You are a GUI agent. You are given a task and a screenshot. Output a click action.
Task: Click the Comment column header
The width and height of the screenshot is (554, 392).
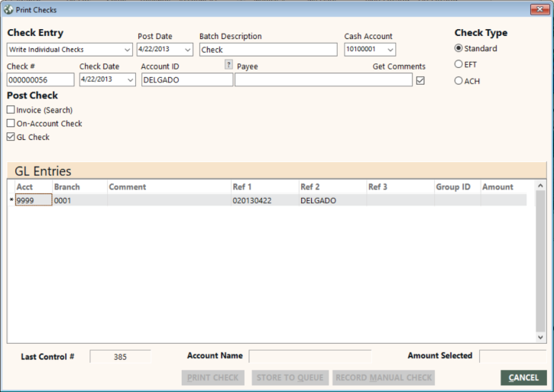(x=169, y=187)
